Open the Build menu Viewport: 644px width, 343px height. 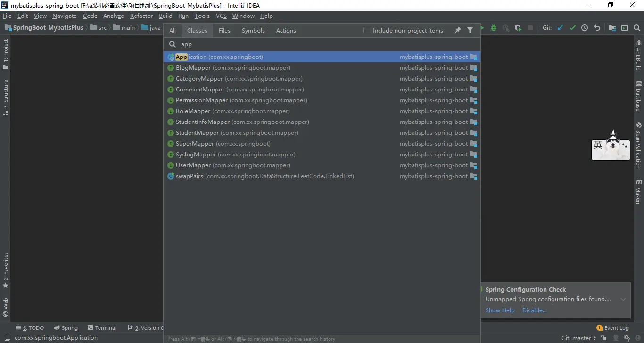[x=165, y=16]
